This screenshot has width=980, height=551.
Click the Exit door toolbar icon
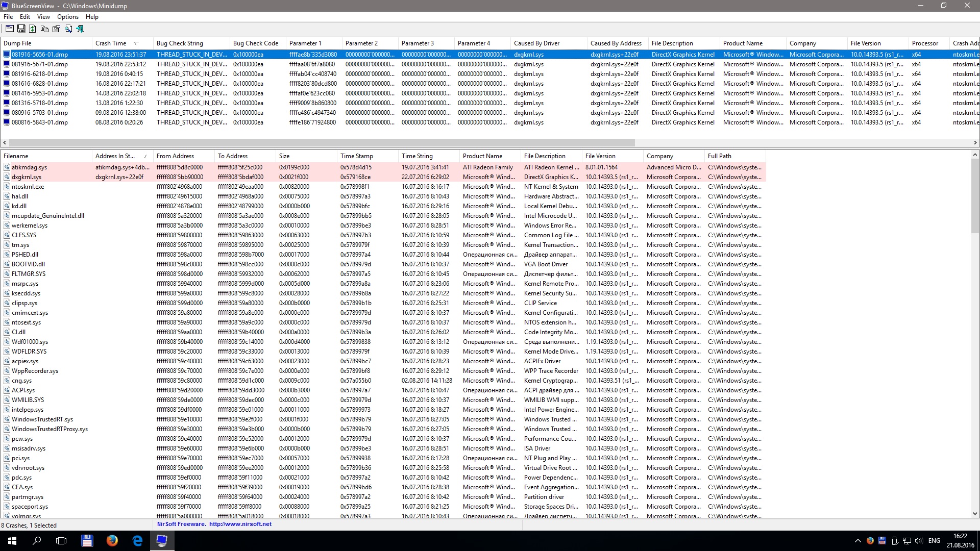(x=80, y=29)
